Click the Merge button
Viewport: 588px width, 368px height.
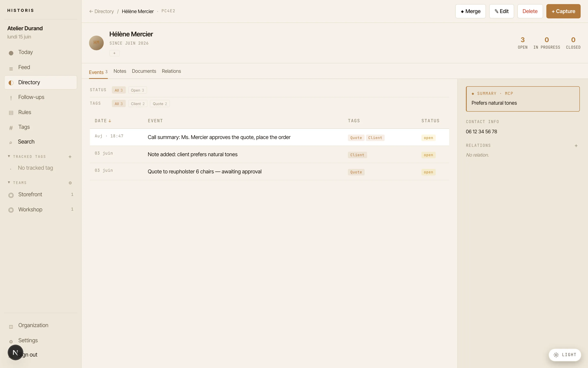[x=470, y=11]
